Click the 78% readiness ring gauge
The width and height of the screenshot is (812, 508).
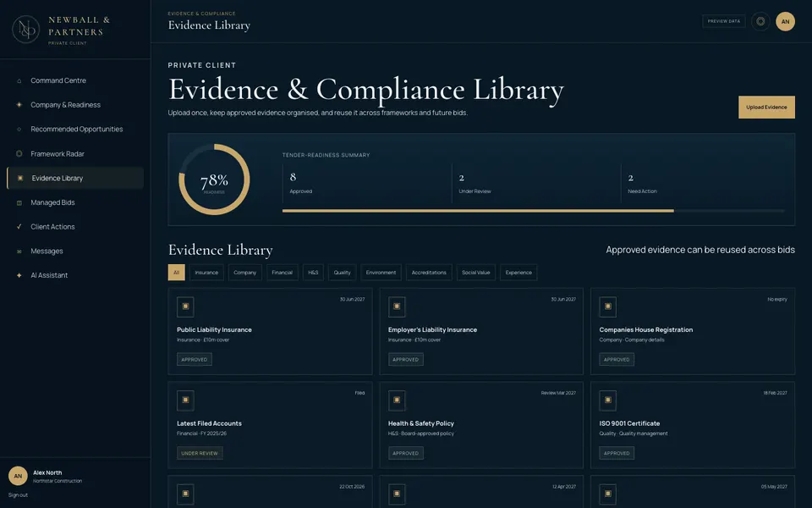point(214,179)
